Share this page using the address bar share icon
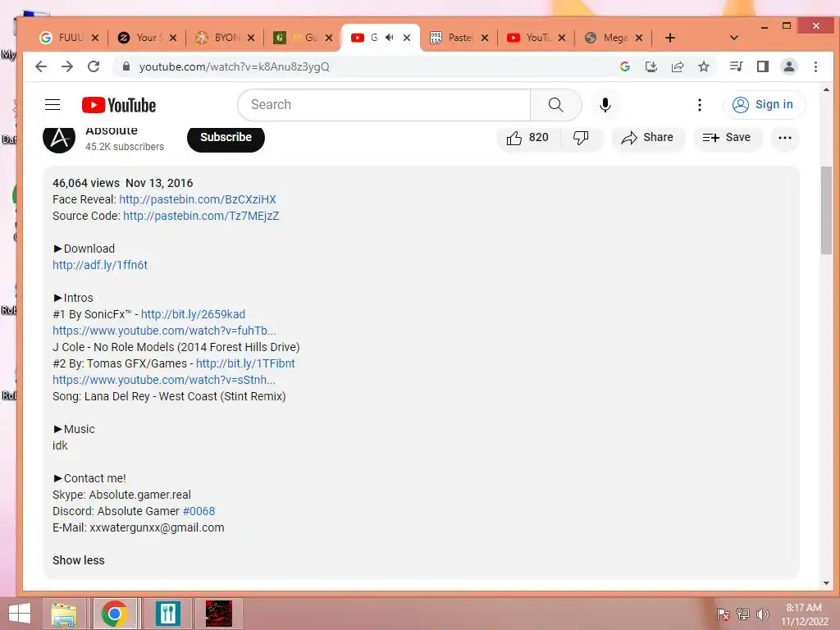 (x=677, y=66)
